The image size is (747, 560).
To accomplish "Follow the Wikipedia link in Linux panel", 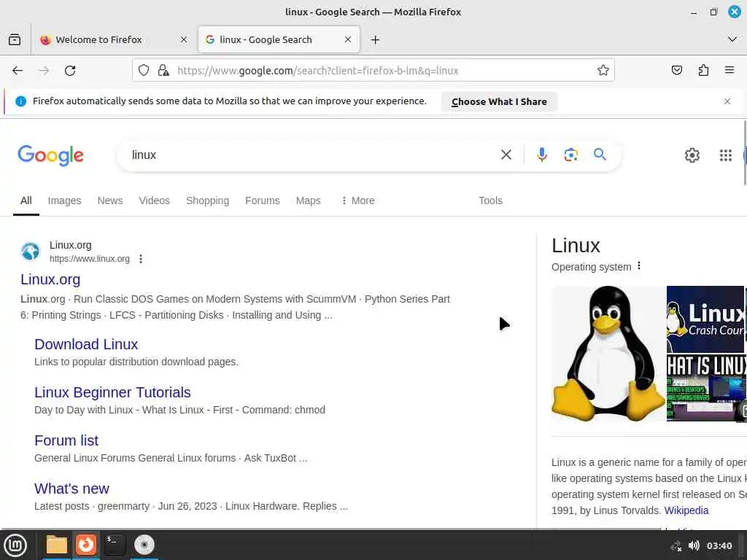I will [x=686, y=510].
